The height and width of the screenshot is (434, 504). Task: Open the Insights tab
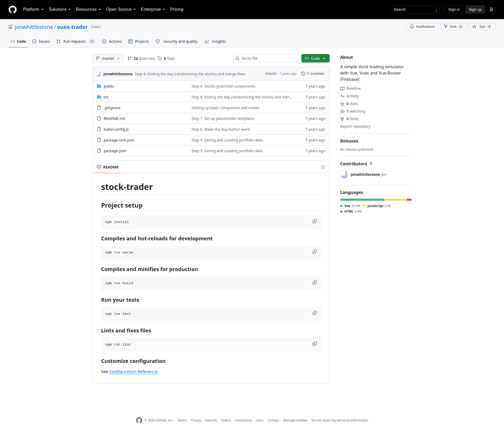(x=215, y=41)
